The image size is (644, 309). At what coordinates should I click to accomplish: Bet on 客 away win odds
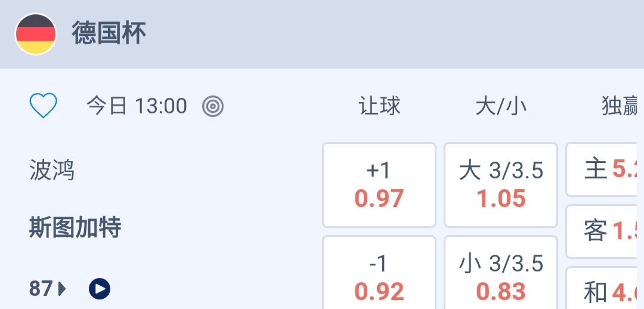[x=605, y=231]
